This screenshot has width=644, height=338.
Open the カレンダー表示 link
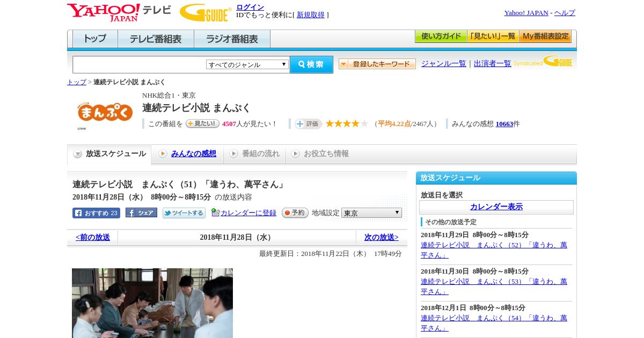(x=496, y=207)
